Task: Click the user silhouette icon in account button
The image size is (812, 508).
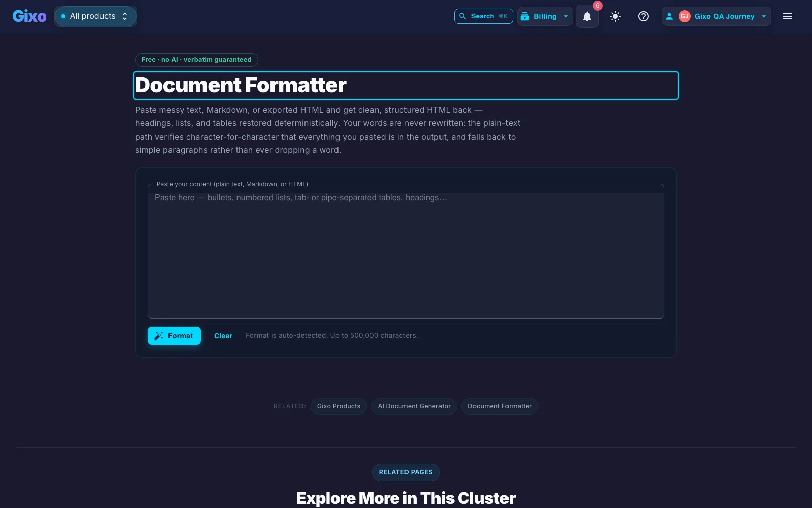Action: [669, 16]
